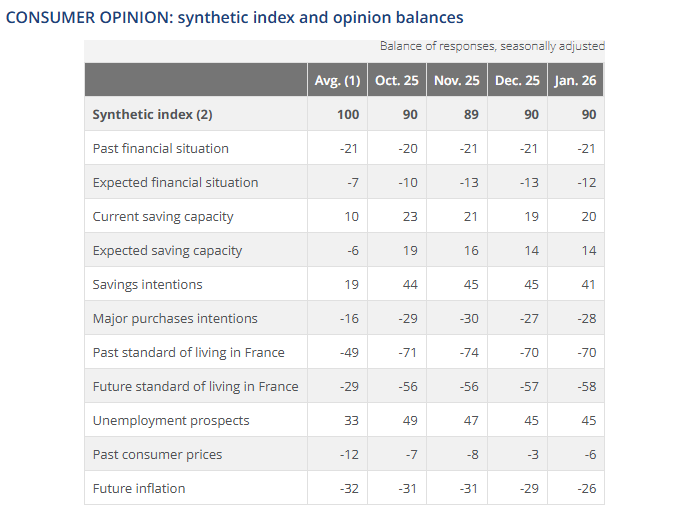Click the CONSUMER OPINION table title
Image resolution: width=675 pixels, height=510 pixels.
(x=234, y=18)
